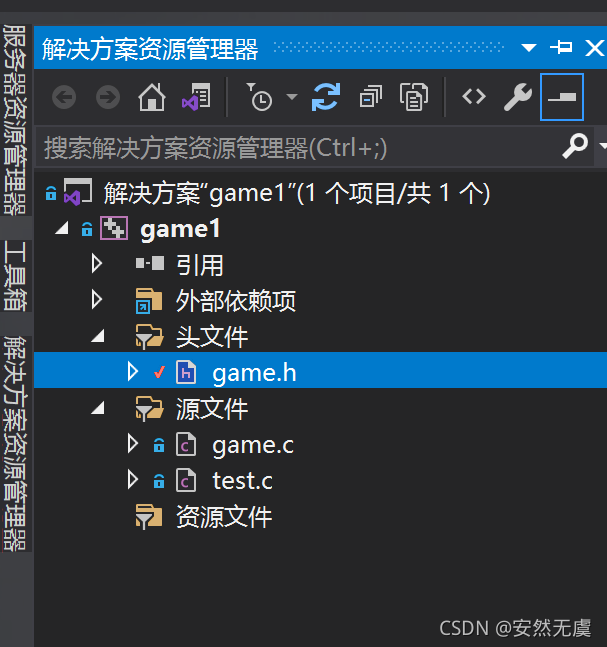
Task: Click the Forward navigation arrow in toolbar
Action: (108, 97)
